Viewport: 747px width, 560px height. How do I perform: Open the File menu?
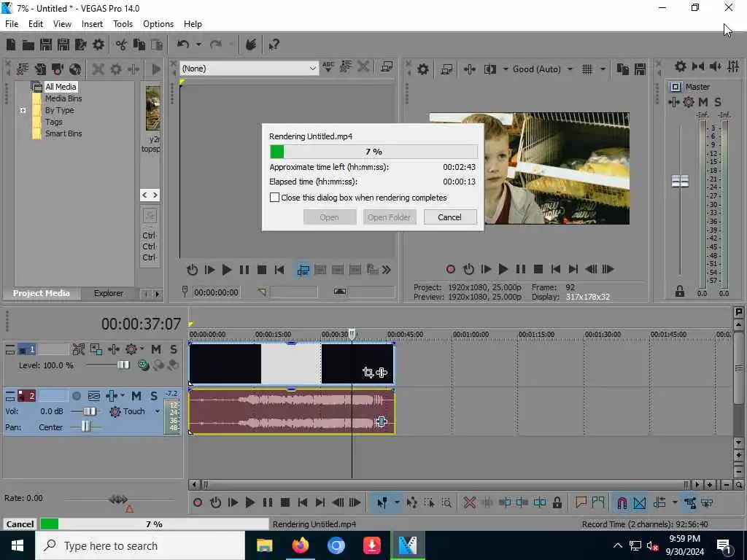click(12, 24)
